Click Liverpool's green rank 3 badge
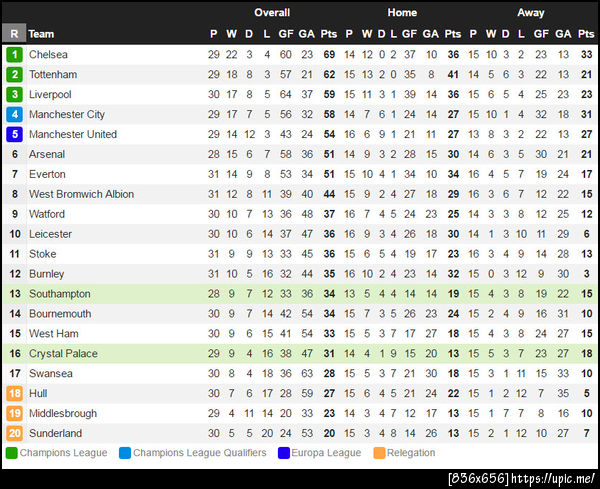Viewport: 600px width, 489px height. 14,95
